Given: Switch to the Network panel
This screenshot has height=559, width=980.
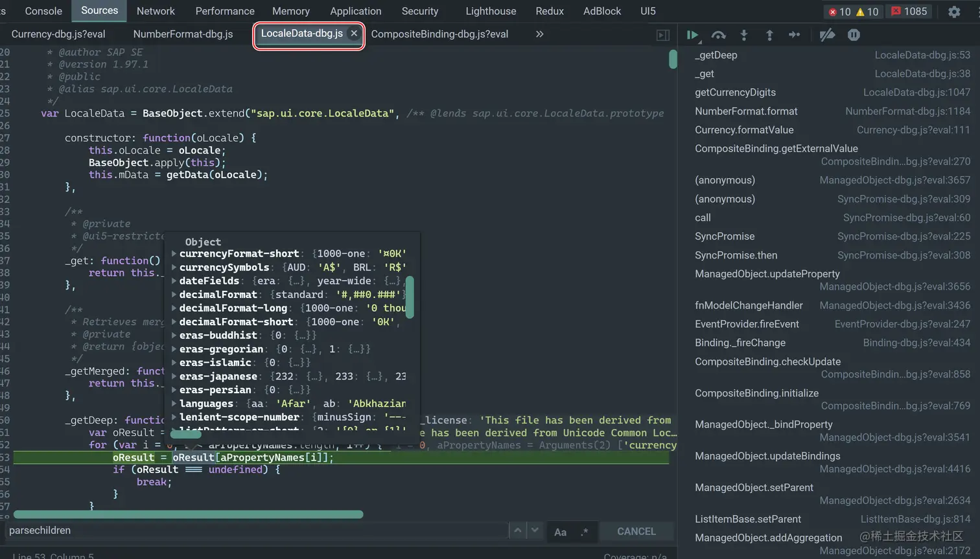Looking at the screenshot, I should coord(156,11).
